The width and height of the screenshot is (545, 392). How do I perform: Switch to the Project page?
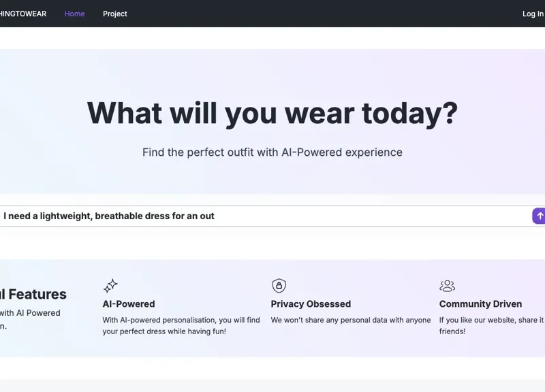tap(115, 14)
